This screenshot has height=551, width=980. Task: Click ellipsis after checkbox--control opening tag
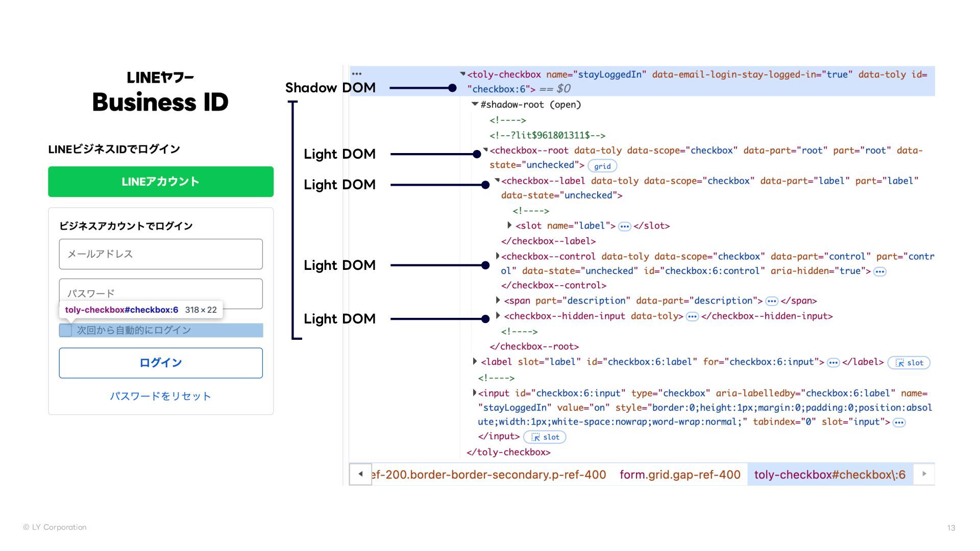(x=879, y=272)
